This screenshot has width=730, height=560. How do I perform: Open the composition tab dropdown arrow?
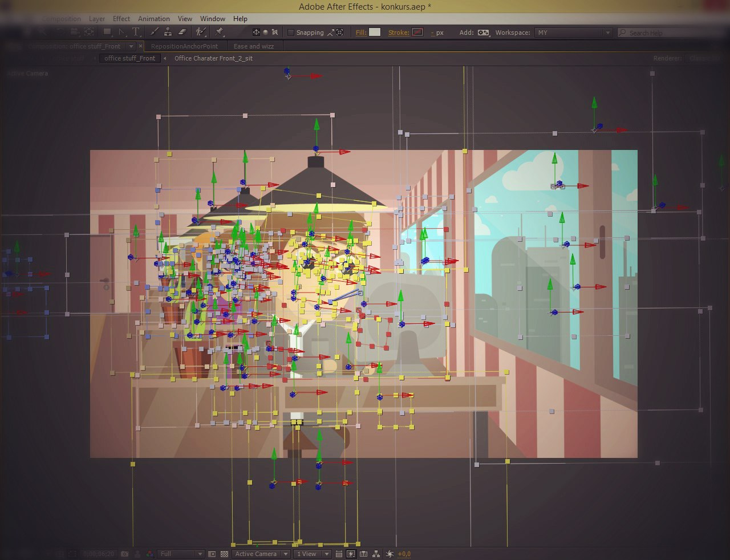pos(131,46)
